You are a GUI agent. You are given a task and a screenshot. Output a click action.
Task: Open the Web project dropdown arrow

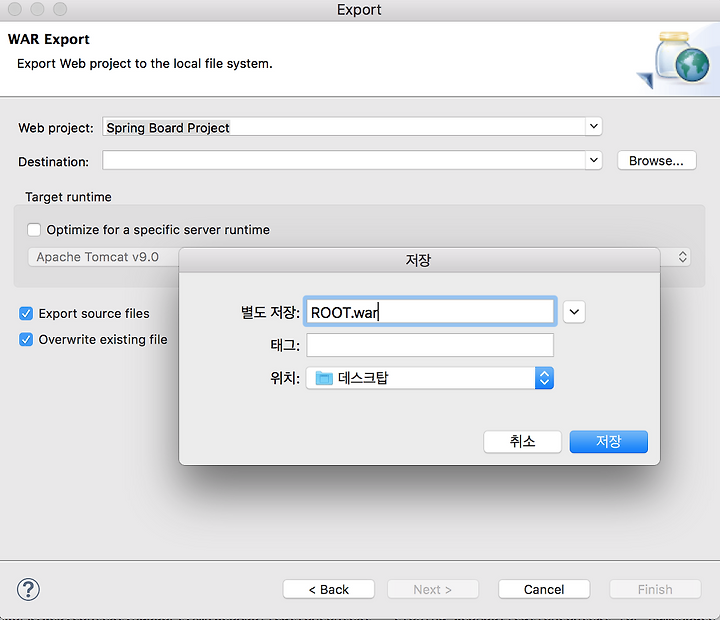pos(594,126)
